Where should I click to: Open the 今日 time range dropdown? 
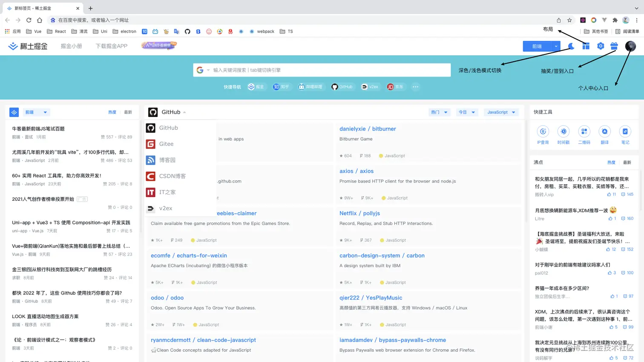pyautogui.click(x=466, y=112)
